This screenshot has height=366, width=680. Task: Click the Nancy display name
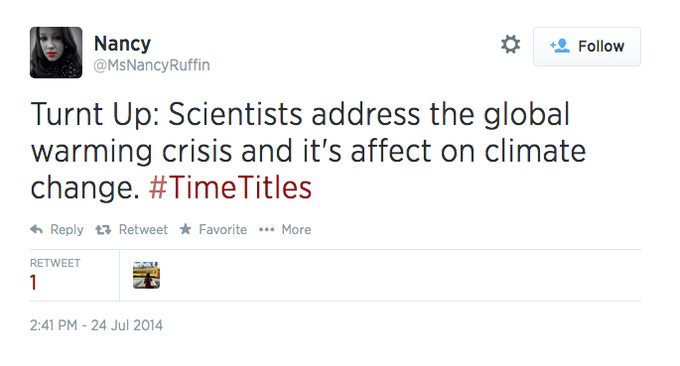pyautogui.click(x=122, y=43)
